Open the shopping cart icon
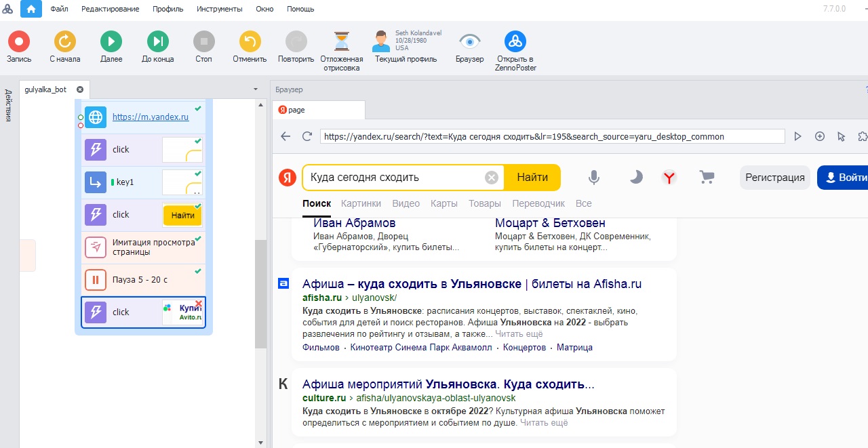 [707, 178]
